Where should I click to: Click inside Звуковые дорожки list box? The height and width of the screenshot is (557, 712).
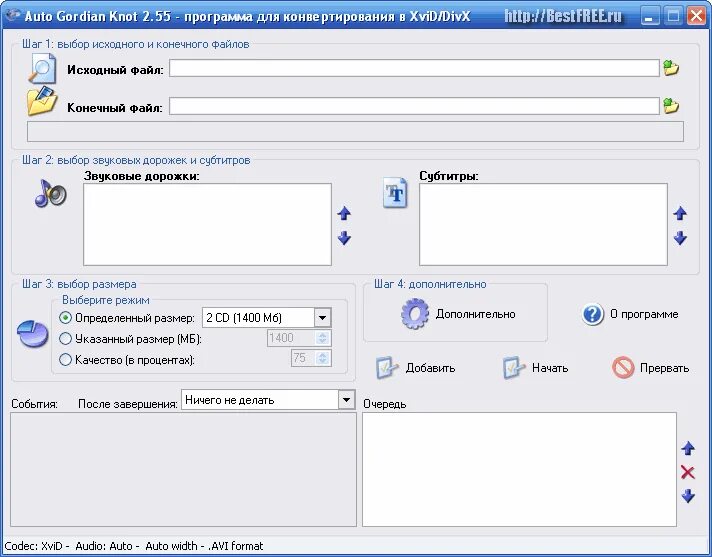[208, 224]
